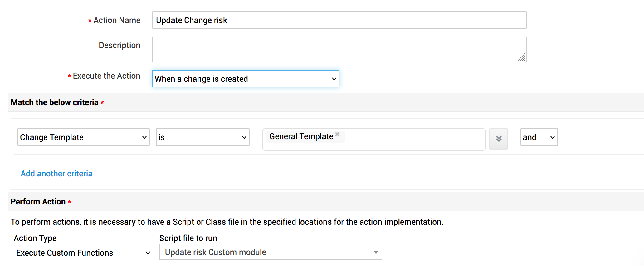Image resolution: width=644 pixels, height=266 pixels.
Task: Grab the Description box resize handle
Action: (522, 57)
